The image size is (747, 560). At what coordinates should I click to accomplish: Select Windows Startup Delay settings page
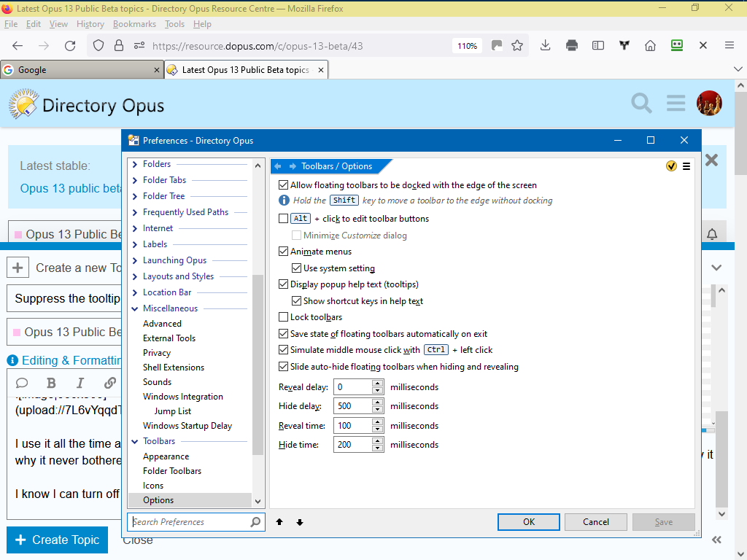pos(187,426)
